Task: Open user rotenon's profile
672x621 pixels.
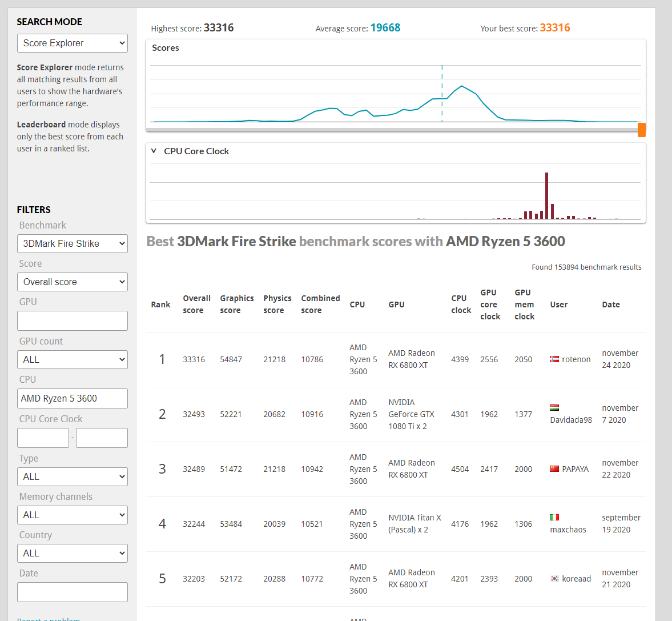Action: pyautogui.click(x=576, y=359)
